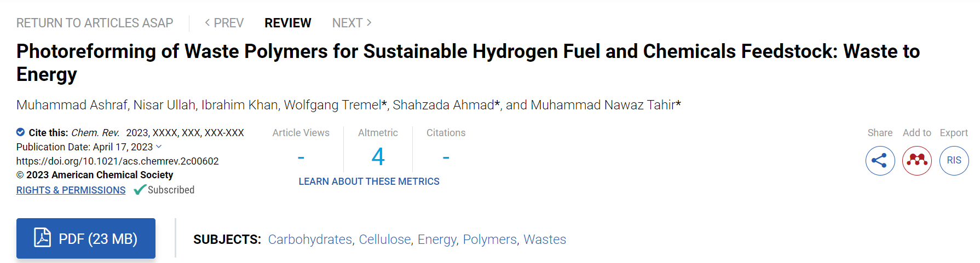Screen dimensions: 980x263
Task: Open author Wolfgang Tremel
Action: pos(332,105)
